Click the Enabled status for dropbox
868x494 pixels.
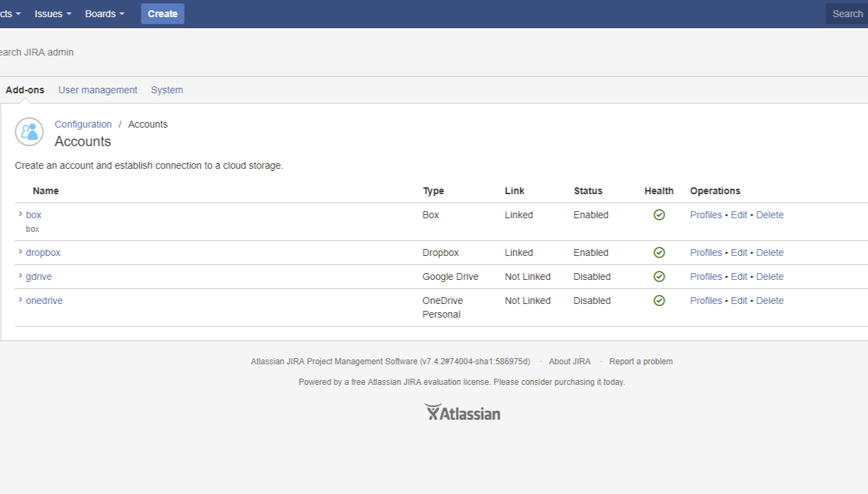pyautogui.click(x=591, y=252)
